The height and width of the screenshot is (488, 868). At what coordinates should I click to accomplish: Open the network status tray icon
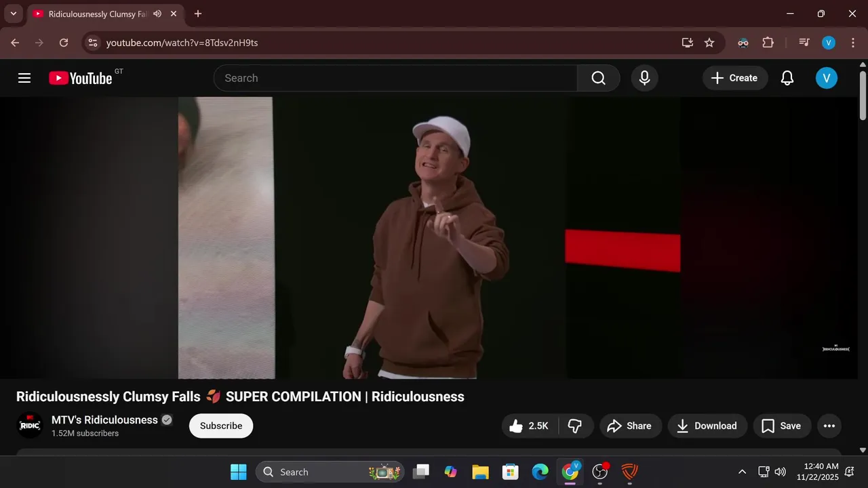point(764,472)
